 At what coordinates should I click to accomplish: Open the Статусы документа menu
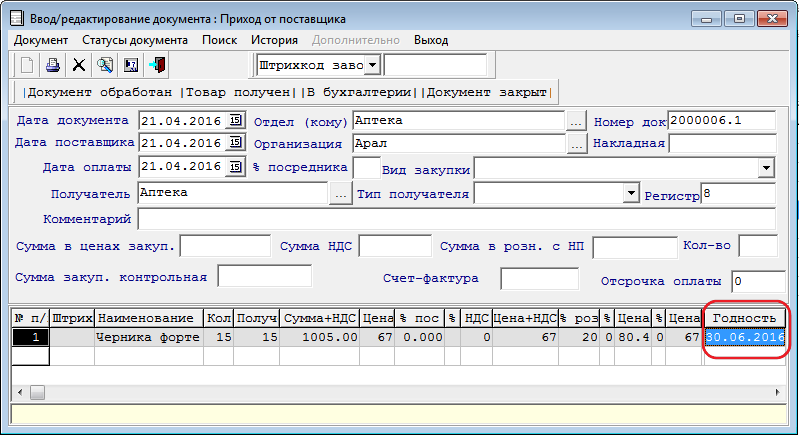tap(135, 40)
